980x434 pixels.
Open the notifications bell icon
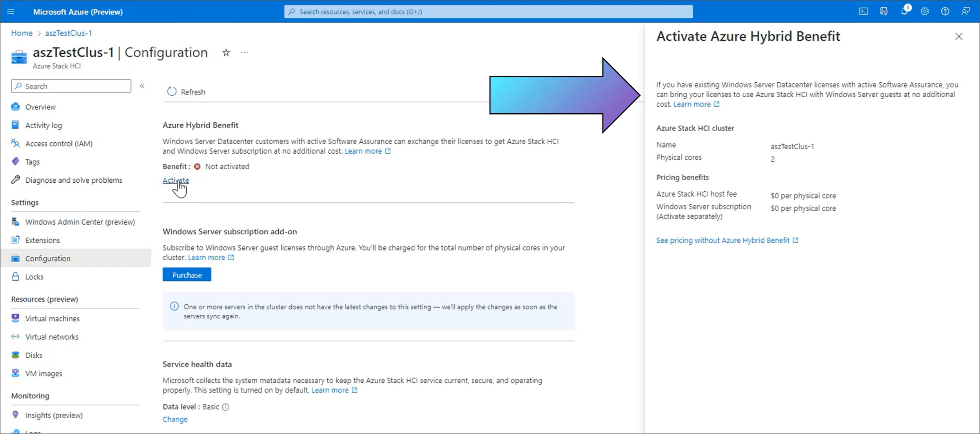(x=904, y=12)
